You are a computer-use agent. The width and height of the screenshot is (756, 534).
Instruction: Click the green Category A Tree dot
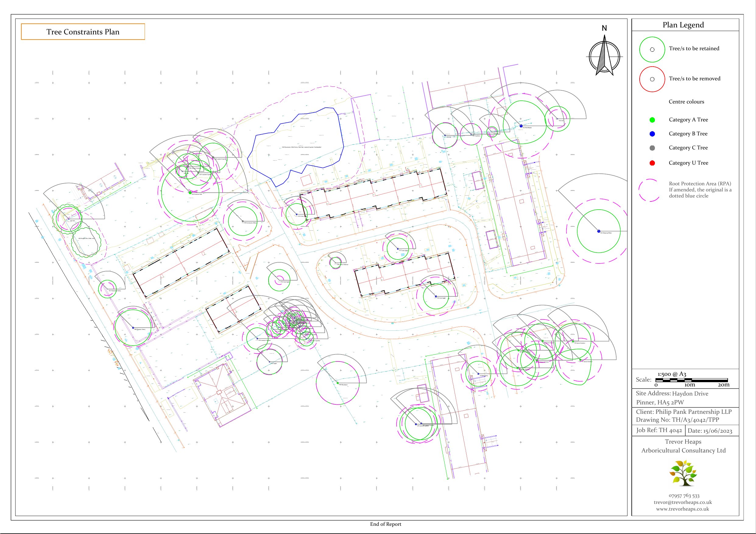click(x=652, y=120)
